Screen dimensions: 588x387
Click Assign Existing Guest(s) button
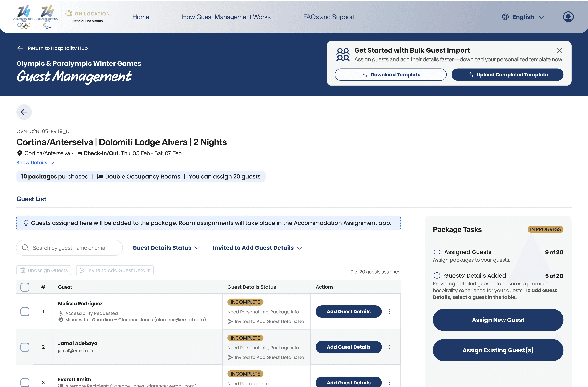[498, 350]
